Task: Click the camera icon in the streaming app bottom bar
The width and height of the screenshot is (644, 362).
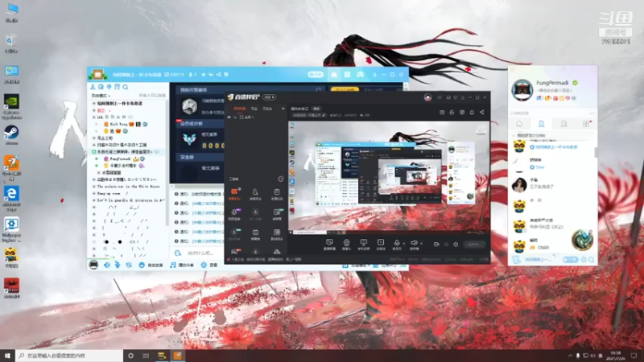Action: (346, 245)
